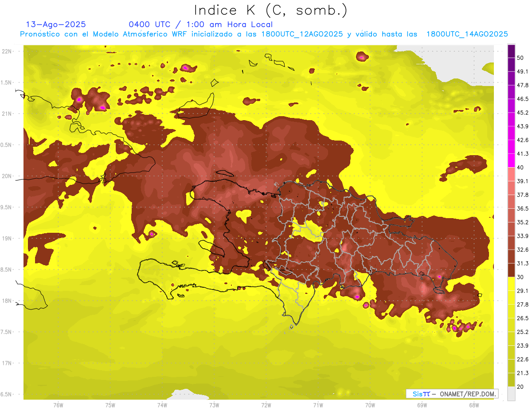Click colorbar value '23.9'

click(523, 345)
